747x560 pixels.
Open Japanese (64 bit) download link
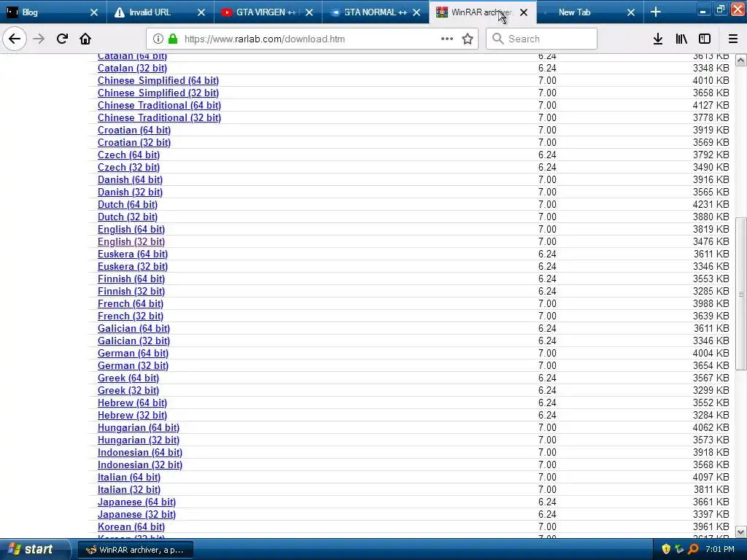pyautogui.click(x=136, y=502)
